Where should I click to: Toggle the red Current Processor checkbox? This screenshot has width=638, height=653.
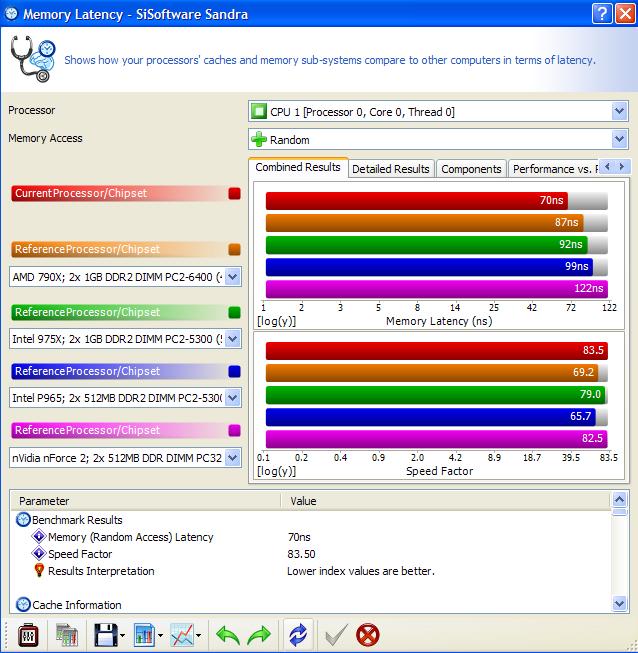click(x=234, y=193)
